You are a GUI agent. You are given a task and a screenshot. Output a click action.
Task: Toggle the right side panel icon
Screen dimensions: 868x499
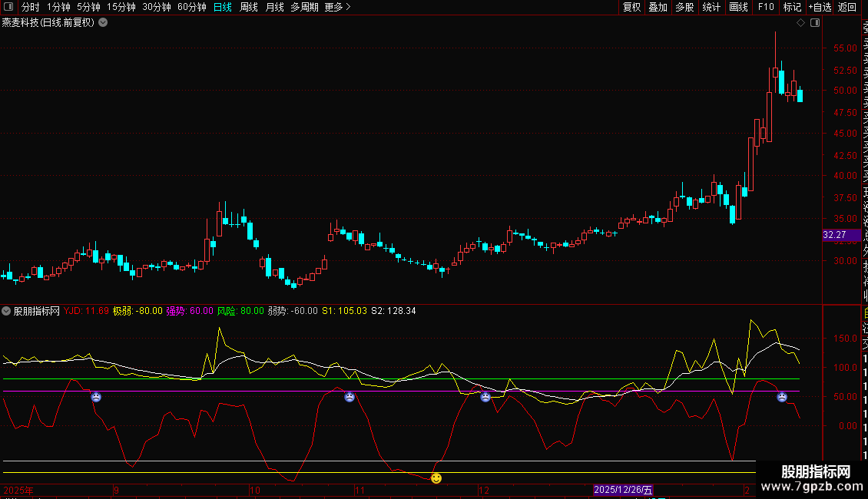(815, 23)
